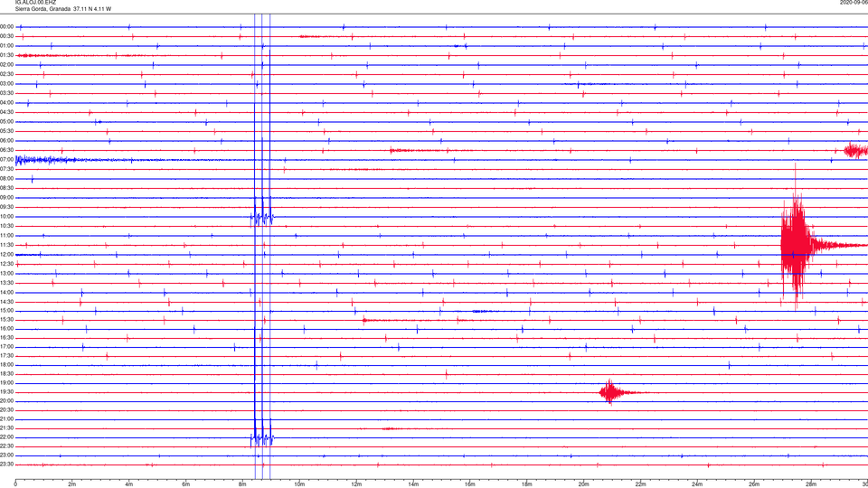This screenshot has height=488, width=868.
Task: Select the 00:00 trace time label
Action: tap(6, 26)
